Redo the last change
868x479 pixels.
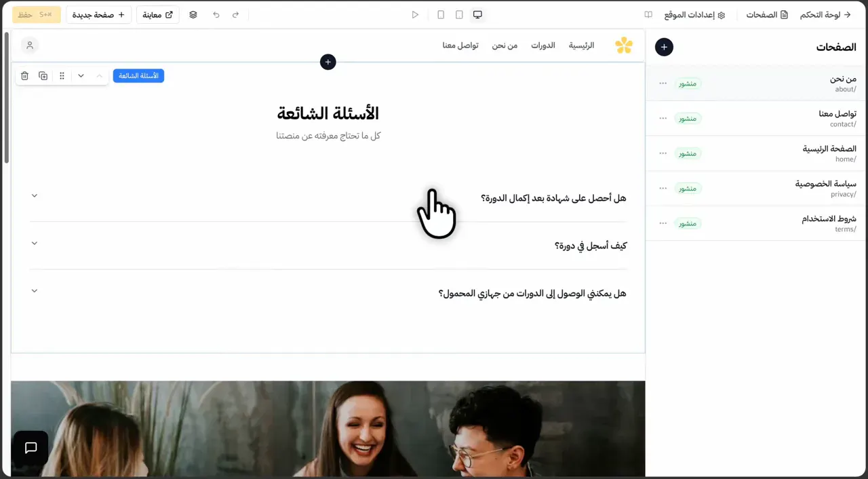(235, 14)
